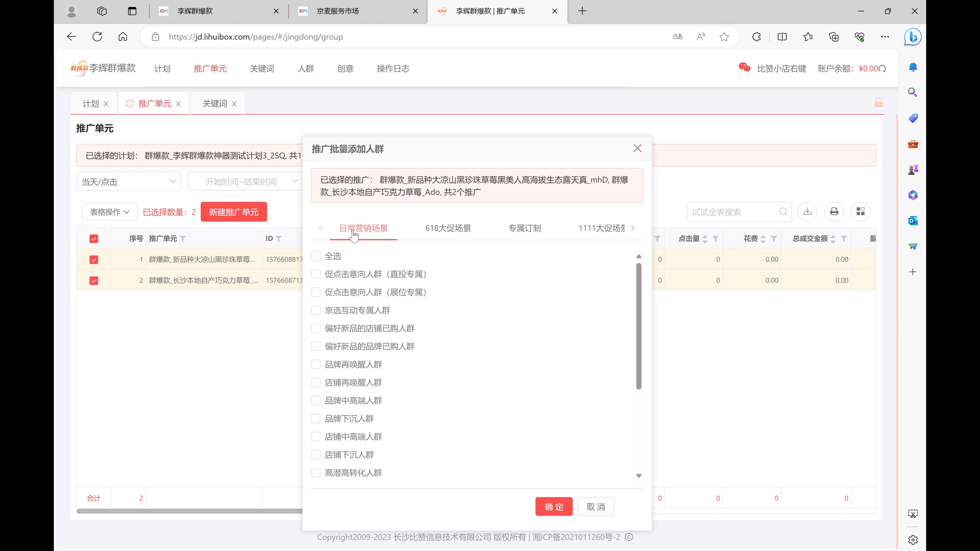
Task: Click the print table icon
Action: click(834, 212)
